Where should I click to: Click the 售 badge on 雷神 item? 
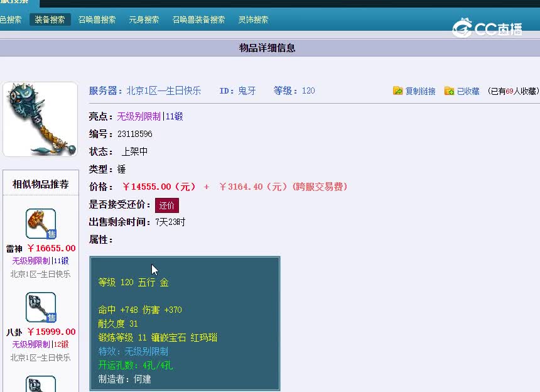coord(51,234)
